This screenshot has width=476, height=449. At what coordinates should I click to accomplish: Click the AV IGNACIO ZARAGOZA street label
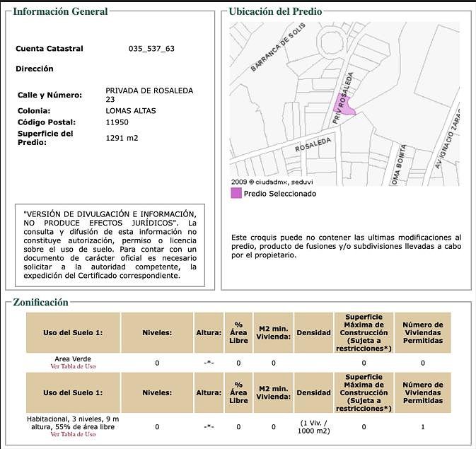[x=448, y=139]
